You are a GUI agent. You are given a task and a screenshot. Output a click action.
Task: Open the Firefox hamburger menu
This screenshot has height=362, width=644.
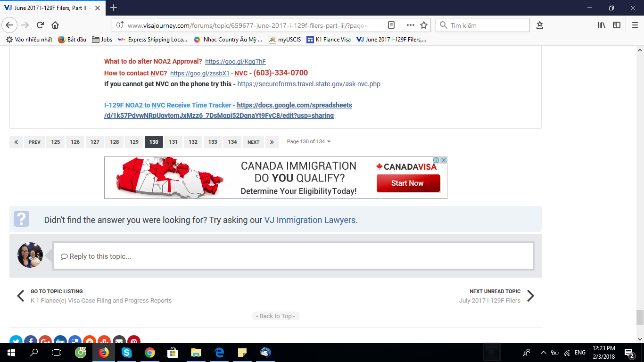pos(635,25)
